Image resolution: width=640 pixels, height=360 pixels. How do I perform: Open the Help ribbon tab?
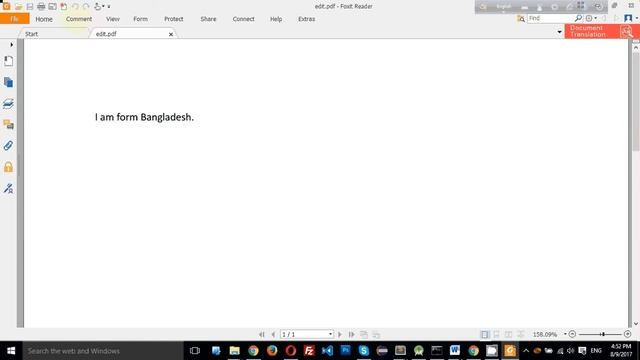pos(276,19)
